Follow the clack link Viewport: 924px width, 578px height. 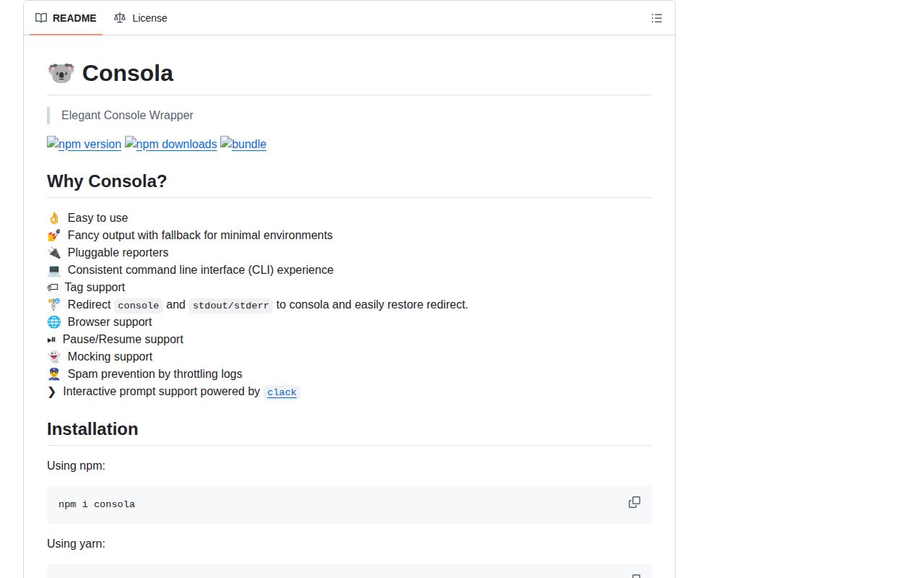[282, 392]
